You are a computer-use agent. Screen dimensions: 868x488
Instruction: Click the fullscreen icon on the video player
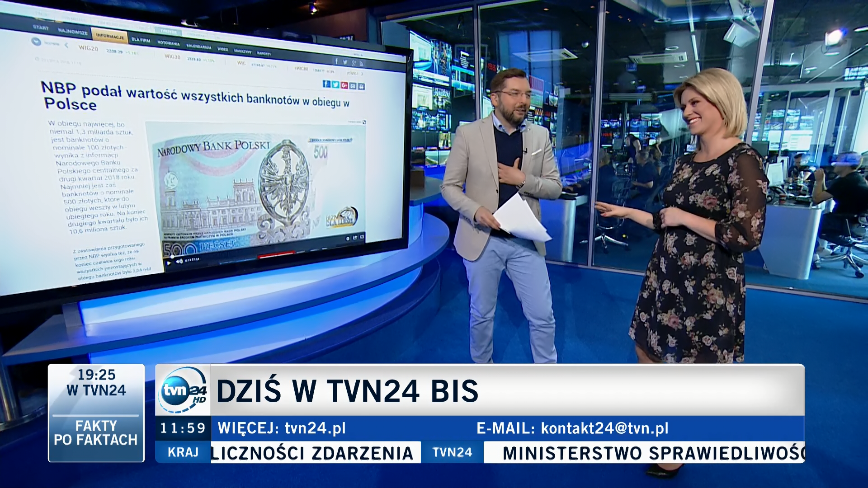tap(362, 237)
